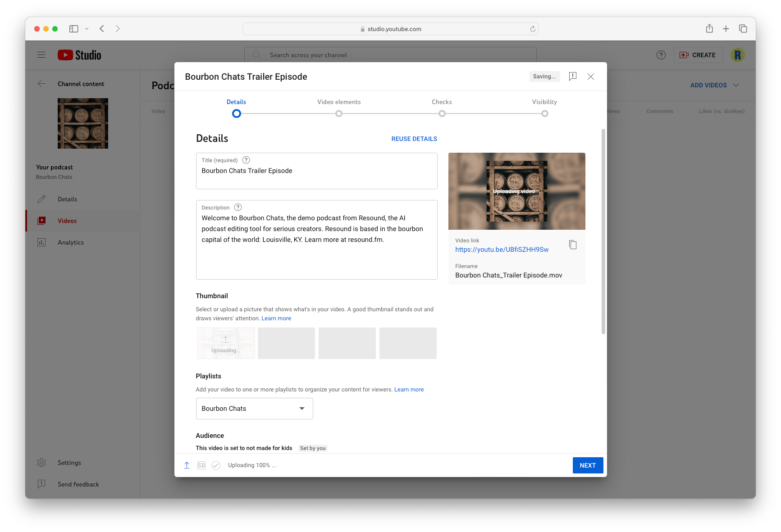Click the NEXT button

587,465
